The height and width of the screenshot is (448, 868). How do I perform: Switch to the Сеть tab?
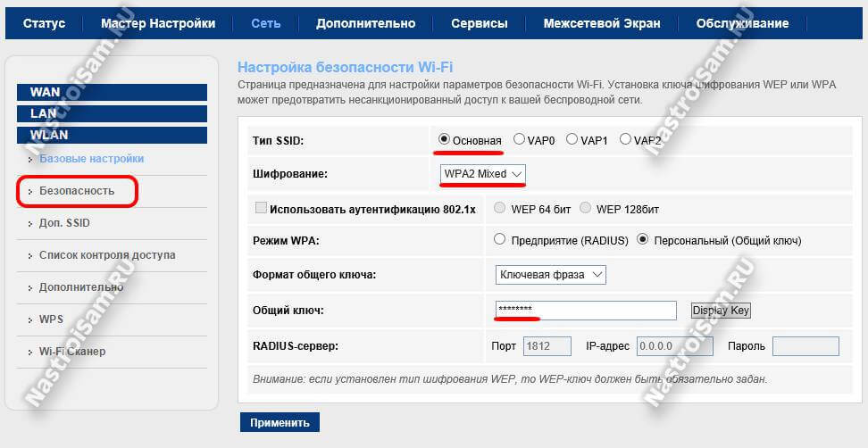click(266, 23)
